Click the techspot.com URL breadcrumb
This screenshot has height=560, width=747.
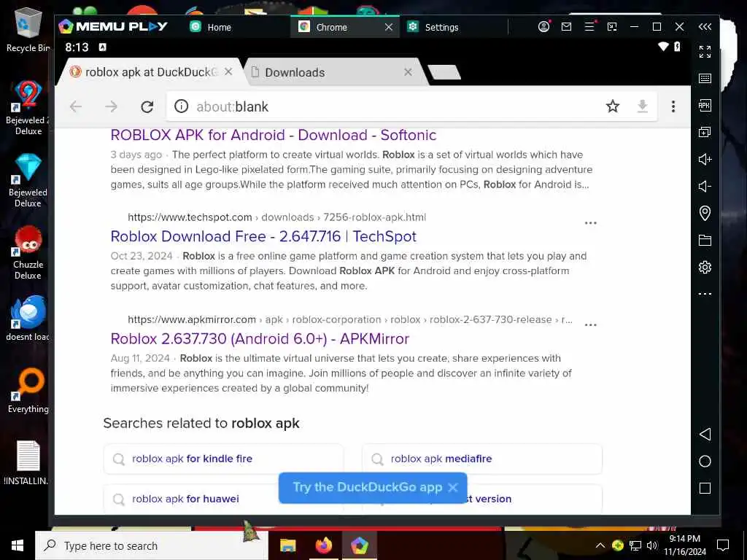tap(276, 217)
